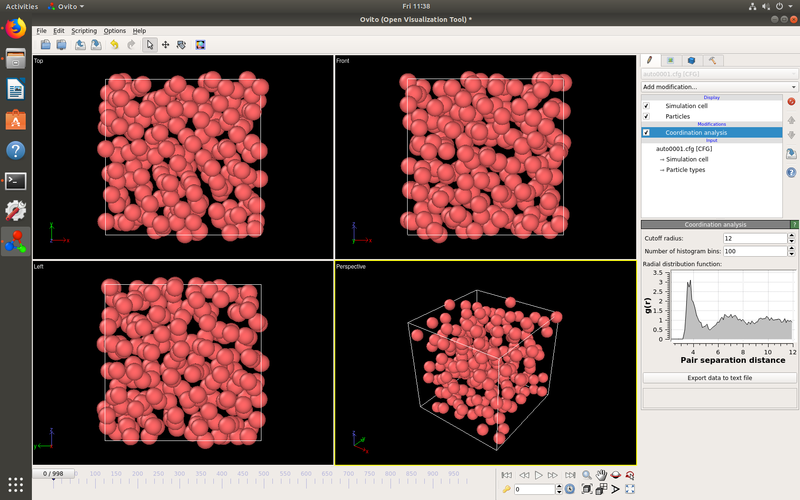Disable the Coordination analysis modifier checkbox

[646, 133]
